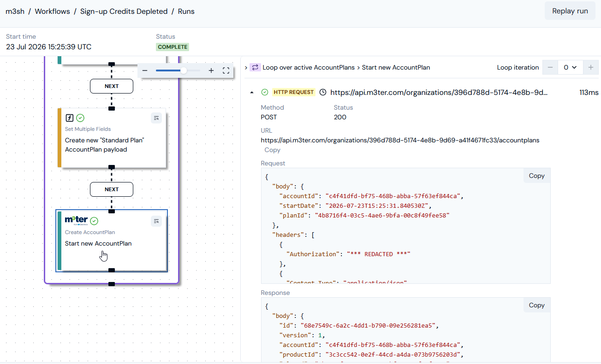Click the HTTP REQUEST label badge
The width and height of the screenshot is (601, 364).
(294, 92)
